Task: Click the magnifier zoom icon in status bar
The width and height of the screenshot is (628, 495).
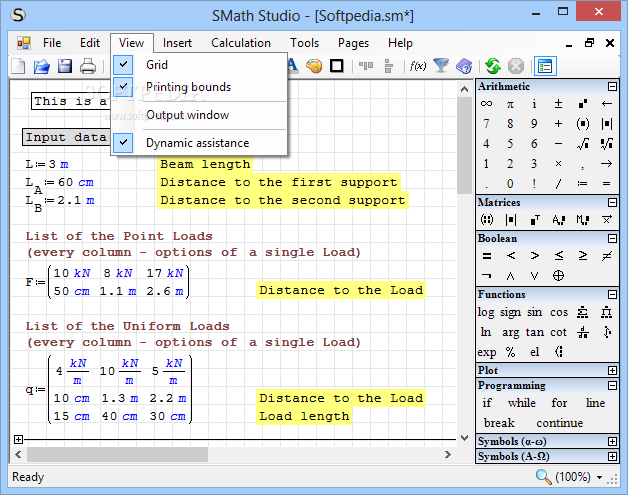Action: 543,477
